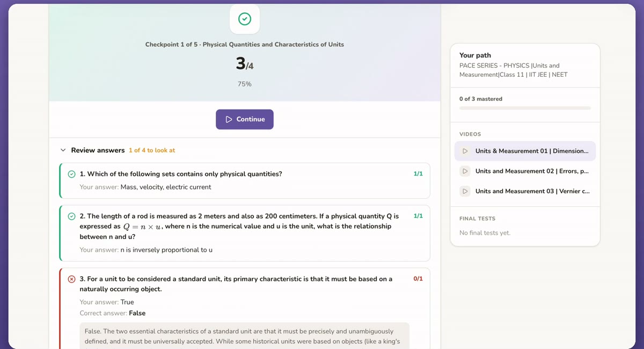Click the VIDEOS section label

470,134
